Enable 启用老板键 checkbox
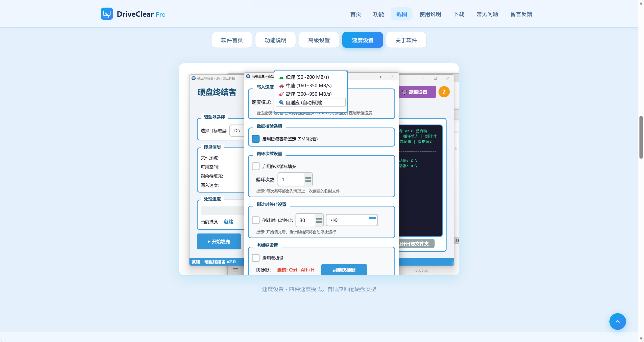Viewport: 644px width, 342px height. [255, 258]
